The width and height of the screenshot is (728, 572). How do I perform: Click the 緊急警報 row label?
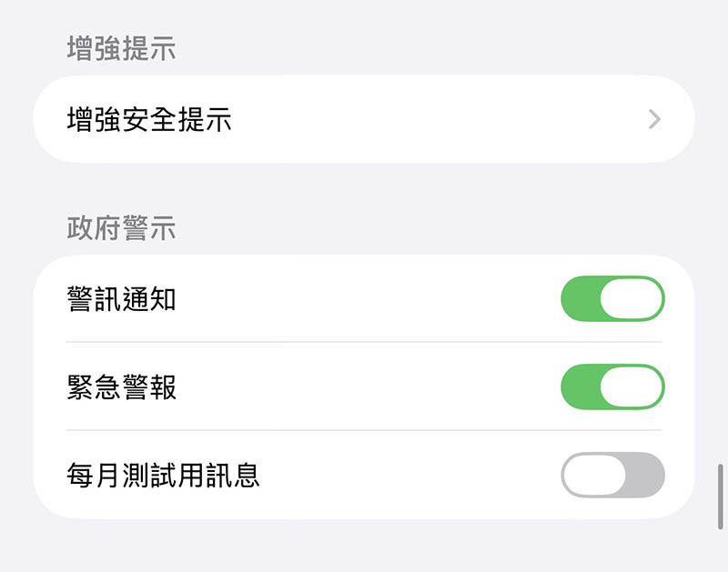pos(122,387)
